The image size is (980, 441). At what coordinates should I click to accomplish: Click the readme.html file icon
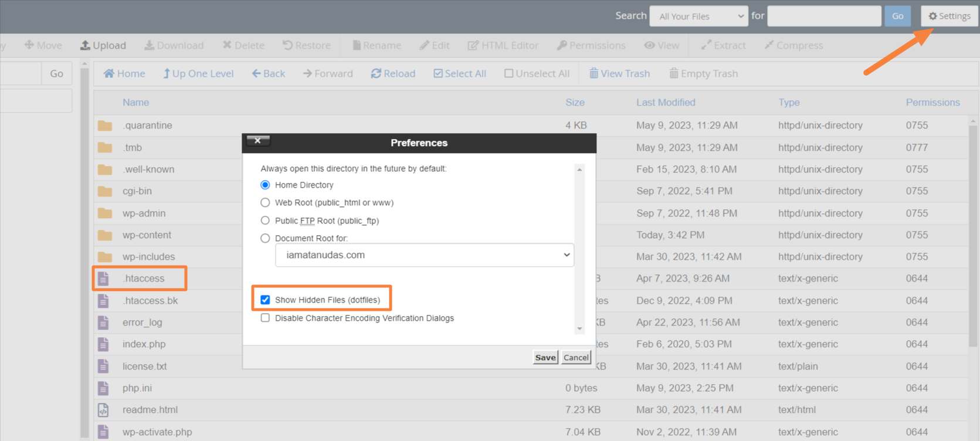104,410
